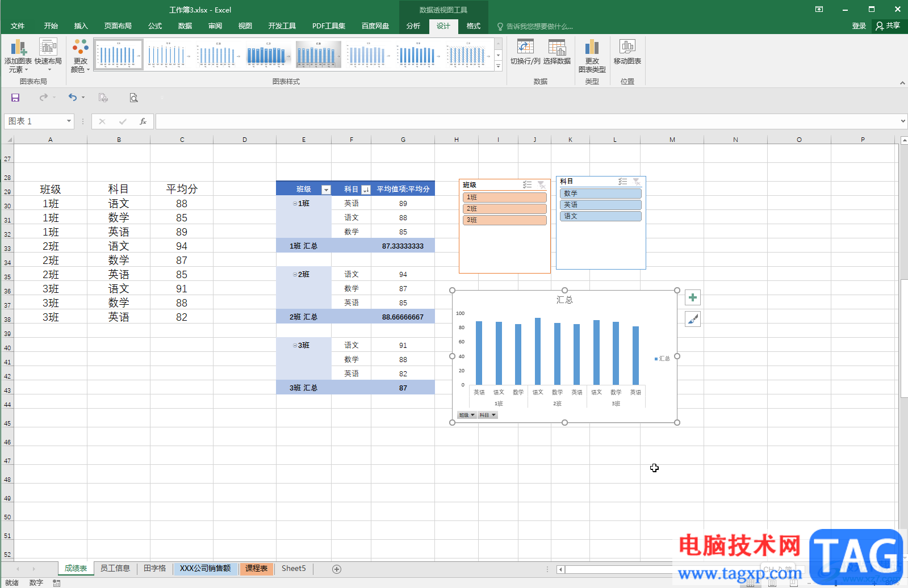Open the 班级 field button on chart

point(467,415)
